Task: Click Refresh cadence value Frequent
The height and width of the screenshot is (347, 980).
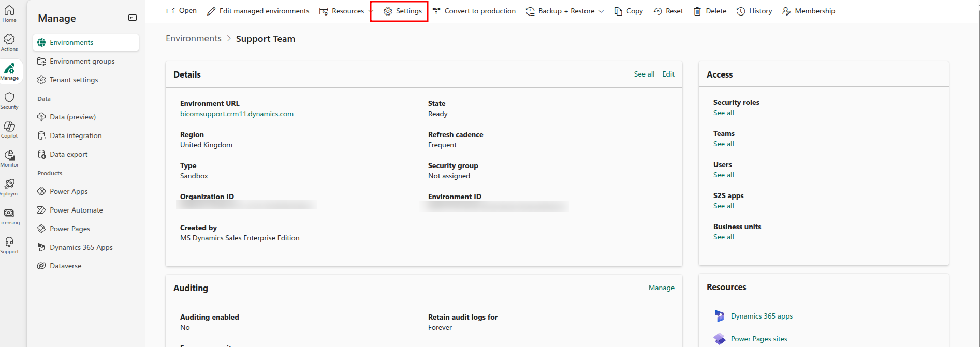Action: 442,145
